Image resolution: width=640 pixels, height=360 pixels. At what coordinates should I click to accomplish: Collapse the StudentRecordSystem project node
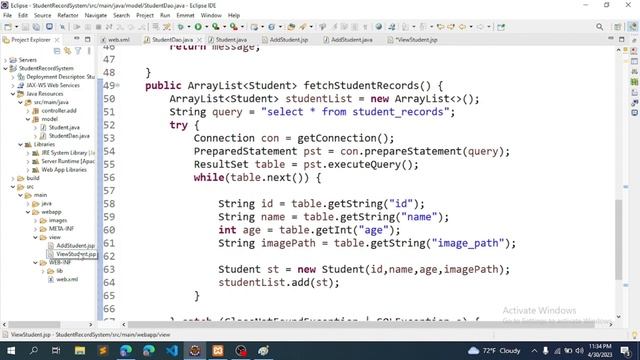(6, 69)
